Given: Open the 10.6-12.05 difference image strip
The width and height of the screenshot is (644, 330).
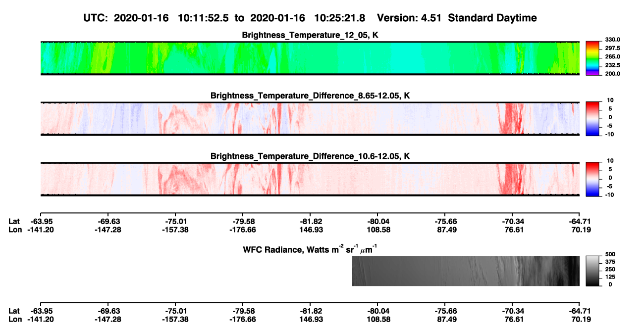Looking at the screenshot, I should point(310,179).
